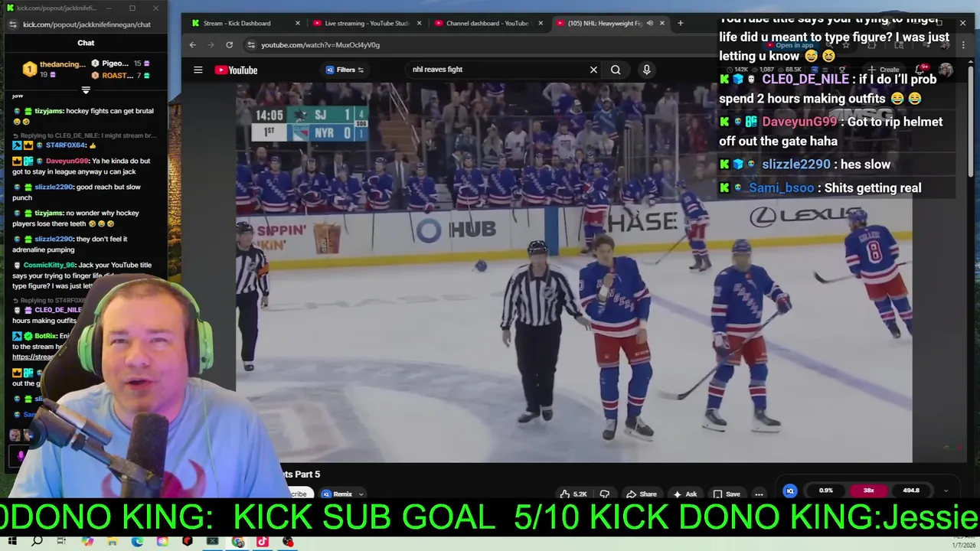Mute the NHL tab using its speaker icon
The width and height of the screenshot is (980, 551).
650,23
